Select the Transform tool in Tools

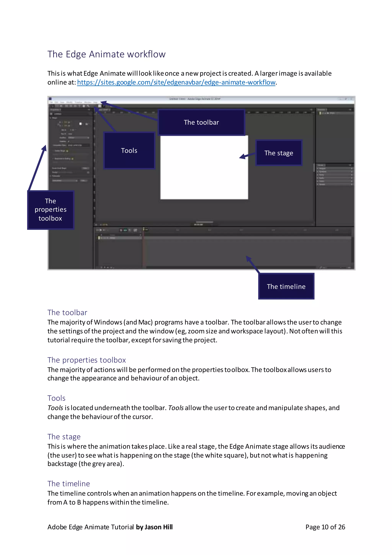(x=57, y=106)
